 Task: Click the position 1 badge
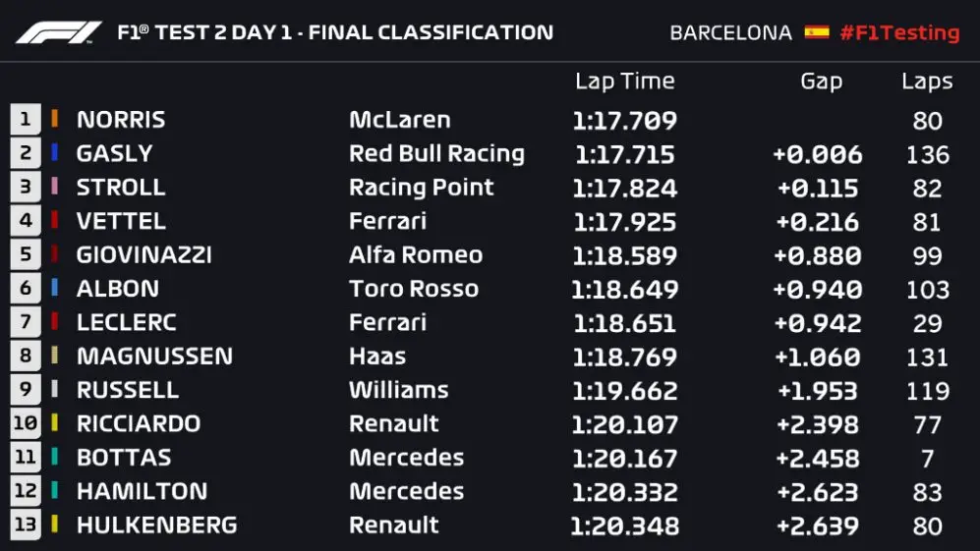click(26, 120)
